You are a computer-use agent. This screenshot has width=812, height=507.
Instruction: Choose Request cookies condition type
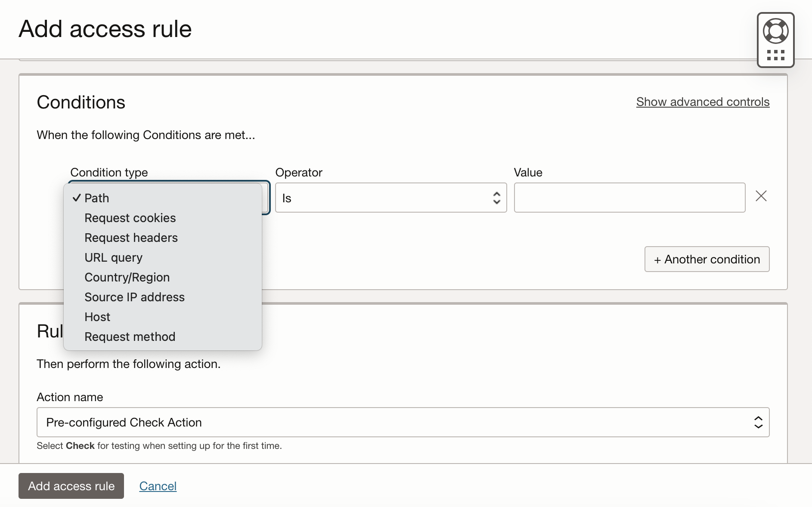[130, 218]
